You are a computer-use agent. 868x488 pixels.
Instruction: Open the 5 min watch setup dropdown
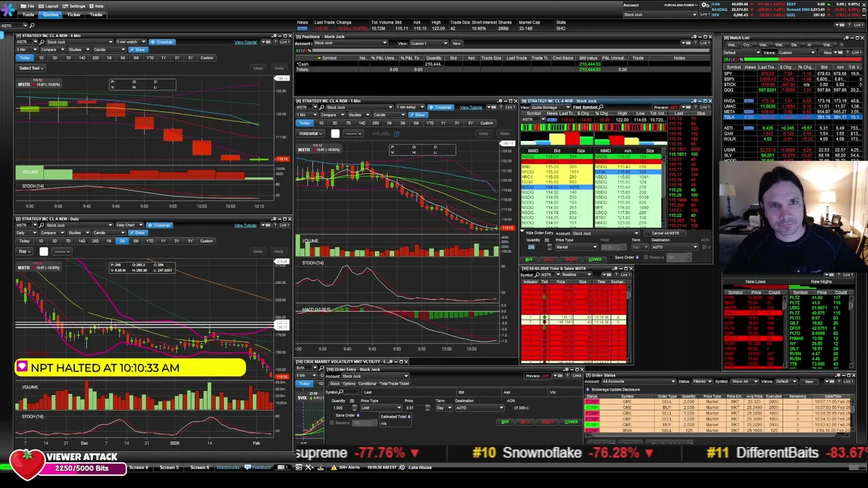(131, 42)
